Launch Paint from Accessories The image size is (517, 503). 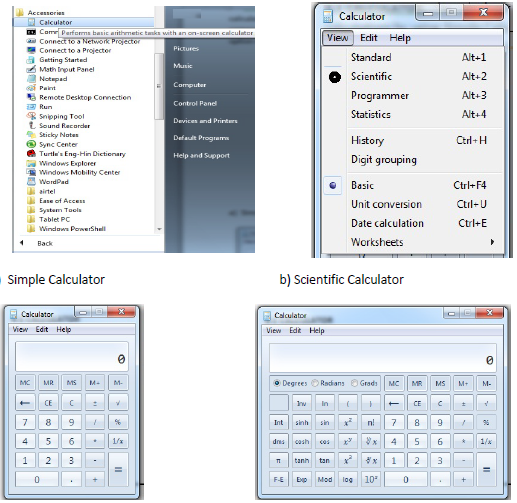[x=41, y=88]
